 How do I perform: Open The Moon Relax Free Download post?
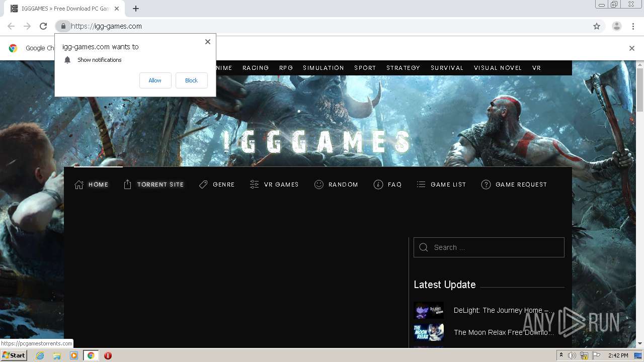pos(504,332)
